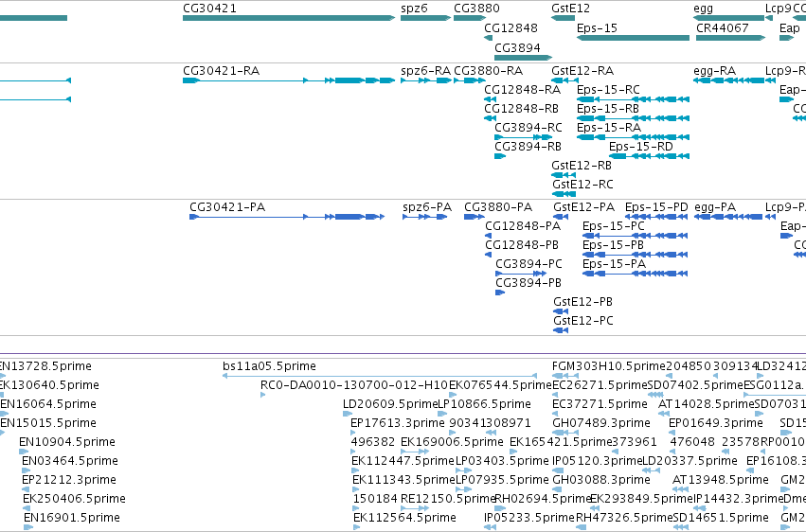Click the Eps-15-RD transcript label
This screenshot has width=806, height=532.
pos(641,147)
